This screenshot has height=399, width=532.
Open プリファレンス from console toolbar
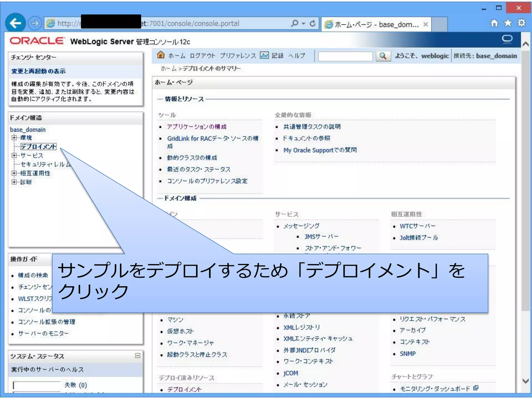(x=238, y=56)
